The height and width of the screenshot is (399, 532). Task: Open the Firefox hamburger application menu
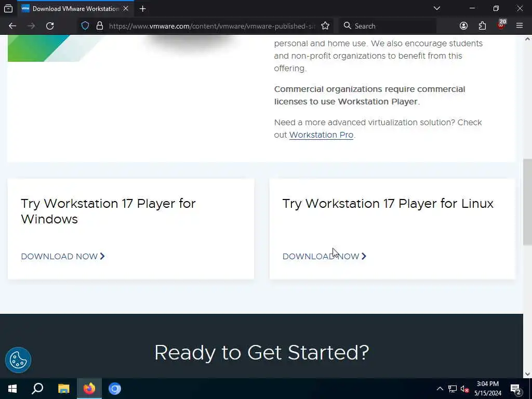point(520,26)
